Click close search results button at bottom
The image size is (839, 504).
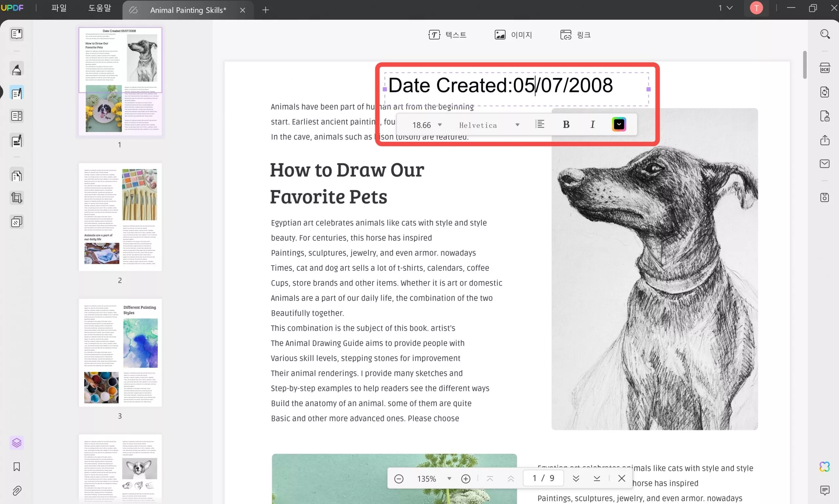[621, 478]
